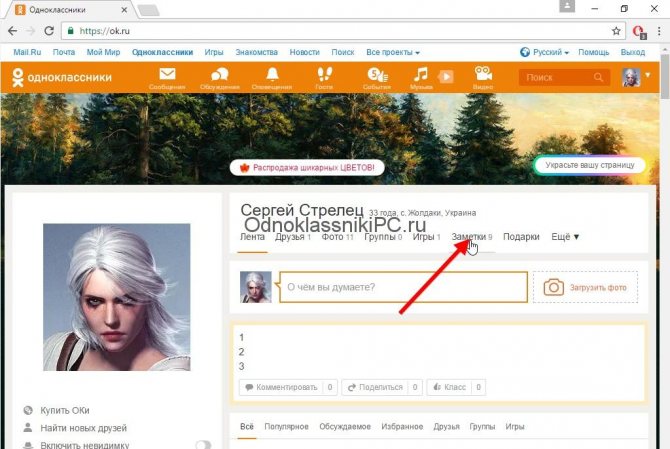
Task: Open the Guests footprints icon
Action: pos(324,74)
